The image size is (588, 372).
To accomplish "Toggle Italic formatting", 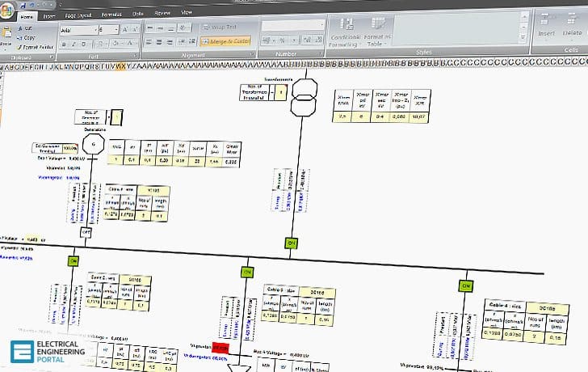I will pos(73,44).
